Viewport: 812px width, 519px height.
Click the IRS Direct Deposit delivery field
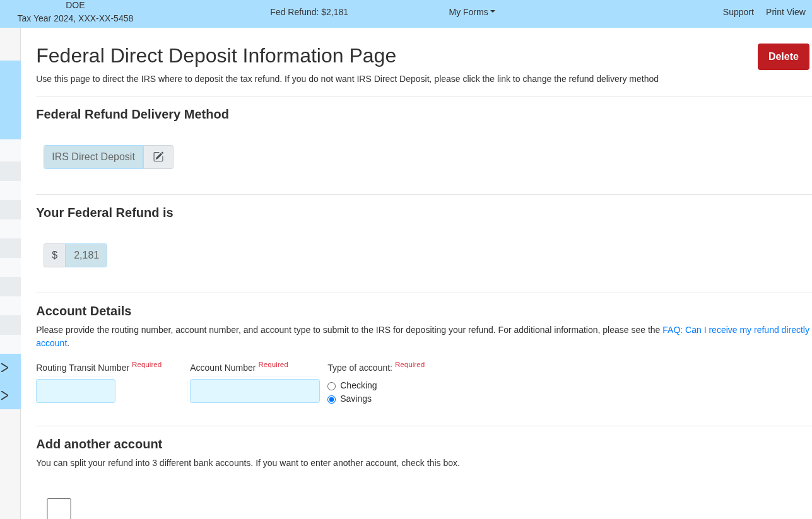(93, 157)
